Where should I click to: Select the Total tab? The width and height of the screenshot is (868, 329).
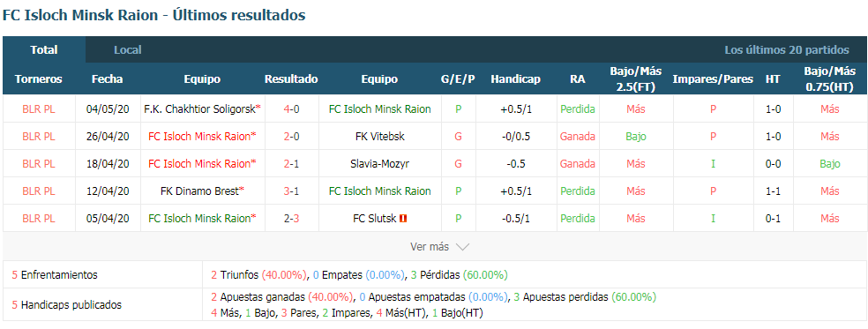(x=44, y=50)
